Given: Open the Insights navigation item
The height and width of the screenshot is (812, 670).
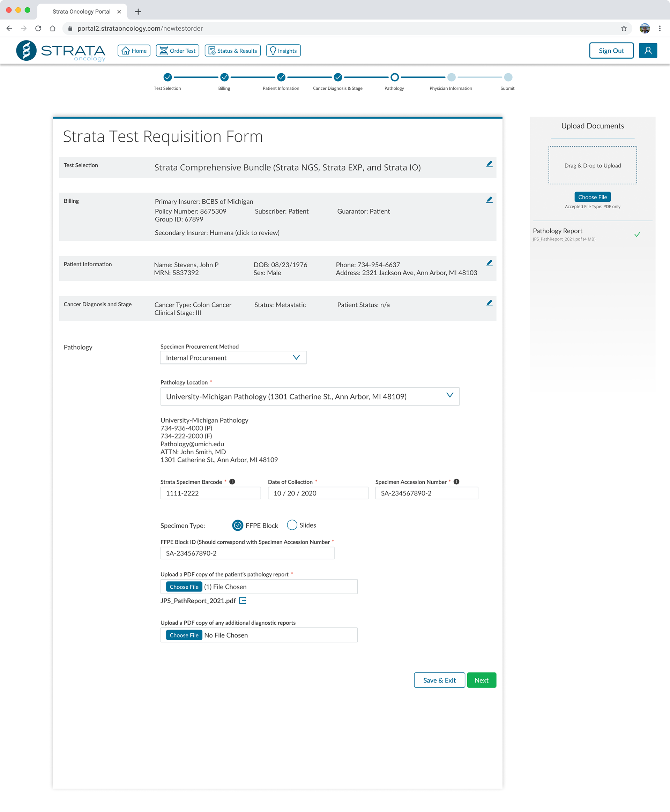Looking at the screenshot, I should point(283,51).
